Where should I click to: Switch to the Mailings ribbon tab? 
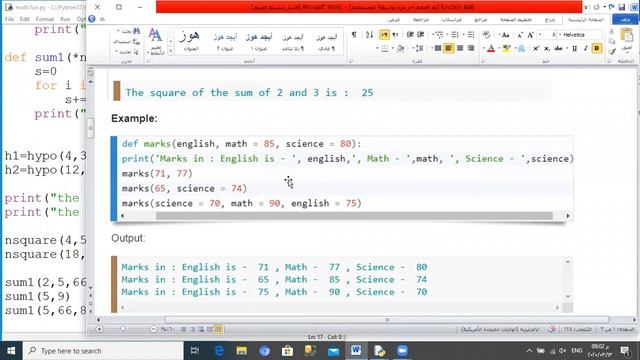(451, 20)
